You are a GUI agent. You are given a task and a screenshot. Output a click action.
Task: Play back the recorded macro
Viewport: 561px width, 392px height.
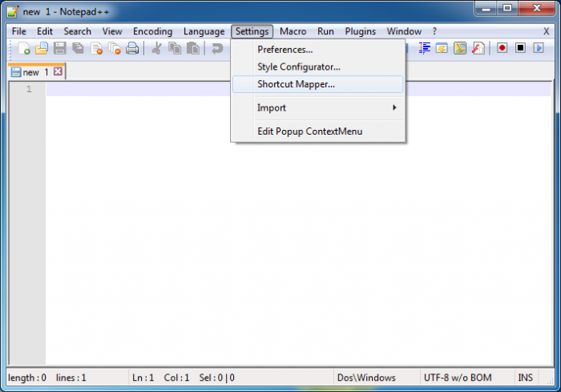[539, 48]
